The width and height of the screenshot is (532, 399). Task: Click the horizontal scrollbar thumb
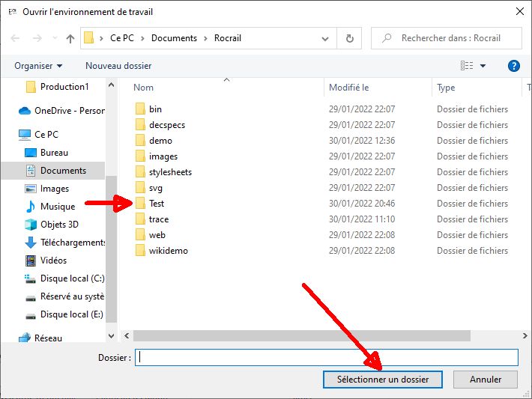[x=302, y=335]
